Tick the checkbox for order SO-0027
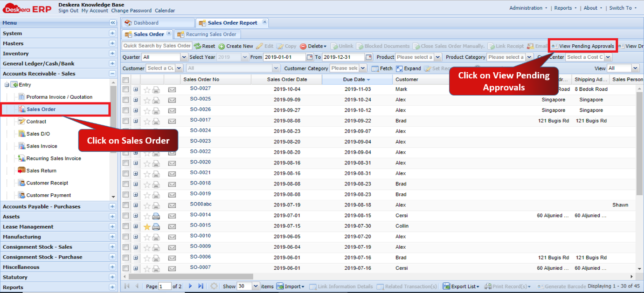The height and width of the screenshot is (293, 644). [126, 89]
